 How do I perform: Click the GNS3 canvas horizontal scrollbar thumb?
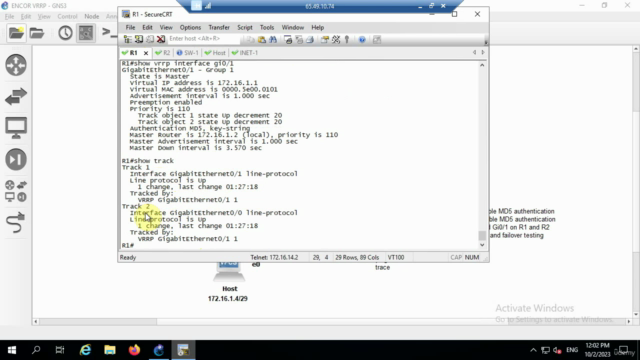click(98, 322)
